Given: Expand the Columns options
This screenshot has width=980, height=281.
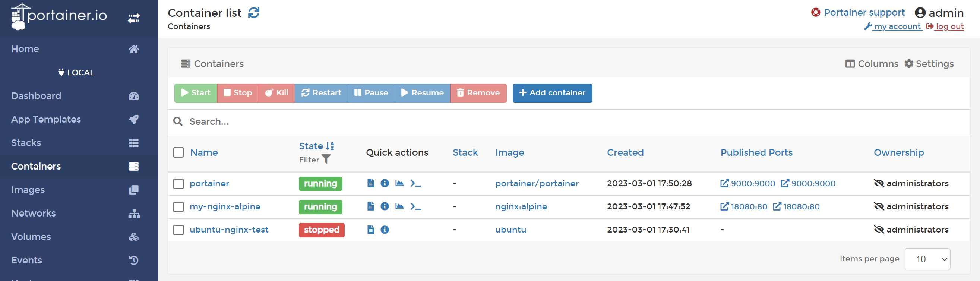Looking at the screenshot, I should (872, 64).
